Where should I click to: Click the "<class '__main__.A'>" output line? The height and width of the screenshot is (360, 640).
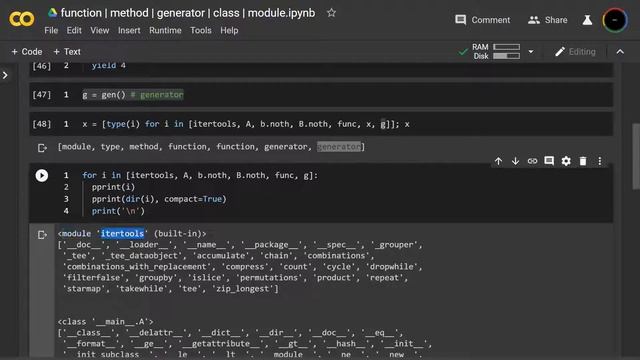point(105,322)
